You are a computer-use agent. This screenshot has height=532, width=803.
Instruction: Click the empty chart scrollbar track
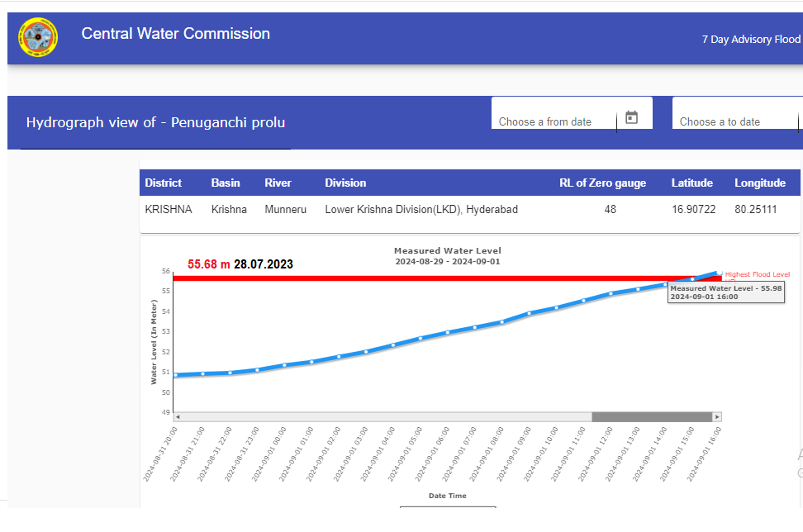[x=380, y=417]
